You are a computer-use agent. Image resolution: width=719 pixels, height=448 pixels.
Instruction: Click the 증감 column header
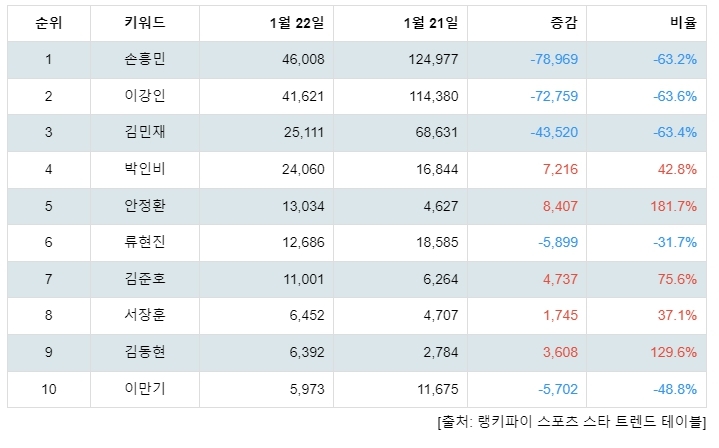tap(564, 22)
